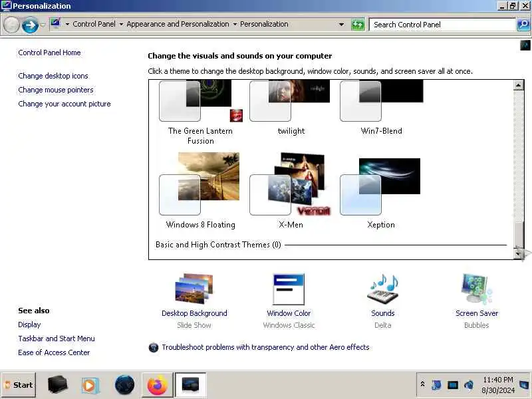Viewport: 532px width, 399px height.
Task: Select the Win7-Blend theme
Action: [381, 108]
